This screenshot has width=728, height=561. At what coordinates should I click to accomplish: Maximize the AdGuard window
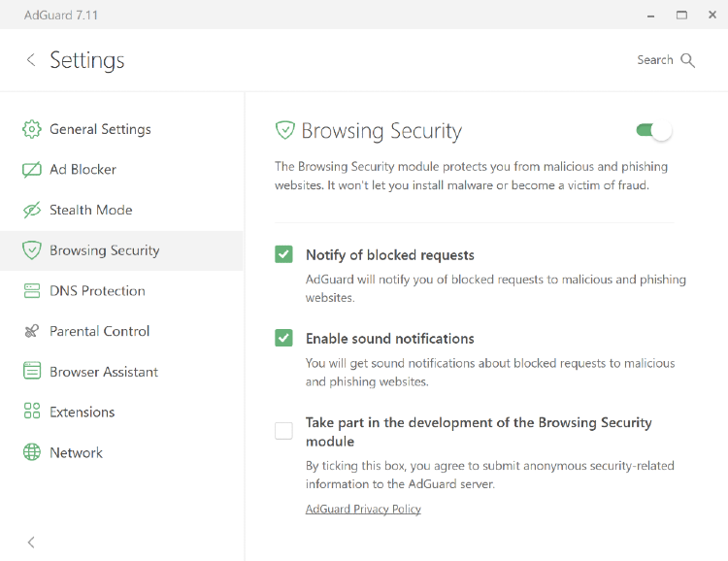point(681,15)
